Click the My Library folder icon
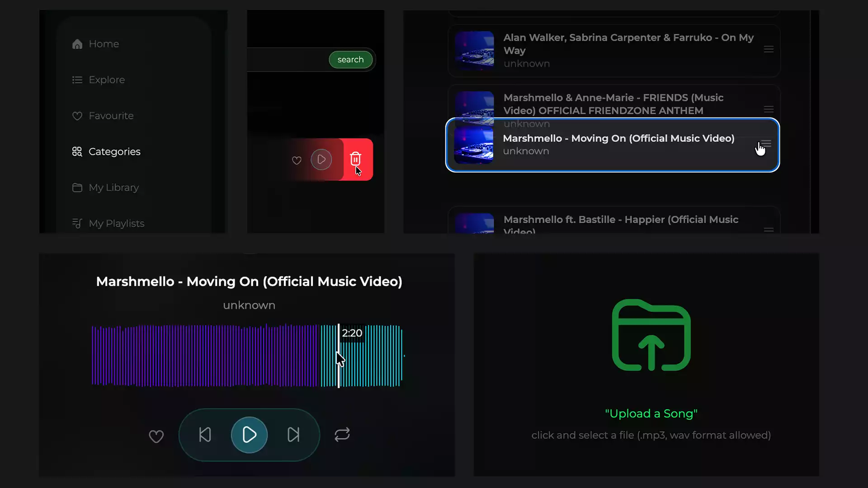This screenshot has width=868, height=488. click(x=77, y=188)
